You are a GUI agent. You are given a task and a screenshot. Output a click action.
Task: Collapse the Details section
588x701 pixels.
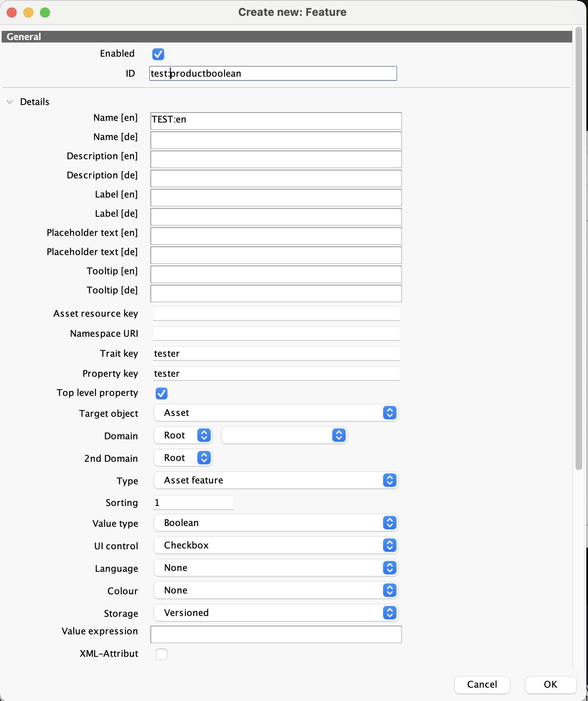point(10,101)
